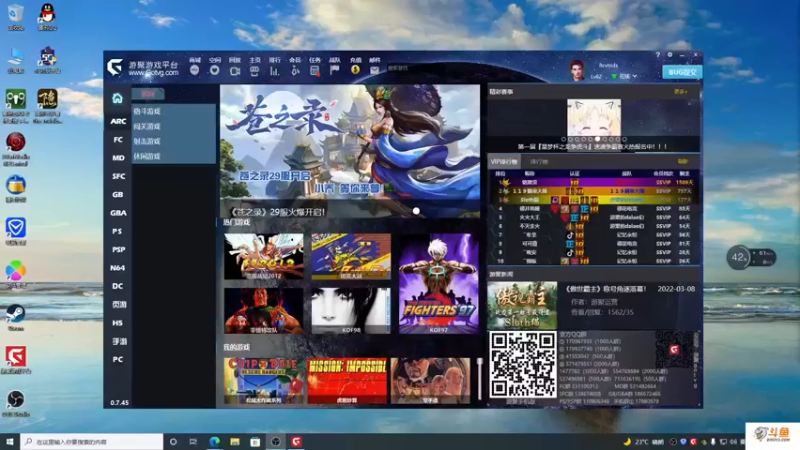Choose 闯关游戏 in the ARC submenu
Image resolution: width=800 pixels, height=450 pixels.
(147, 126)
